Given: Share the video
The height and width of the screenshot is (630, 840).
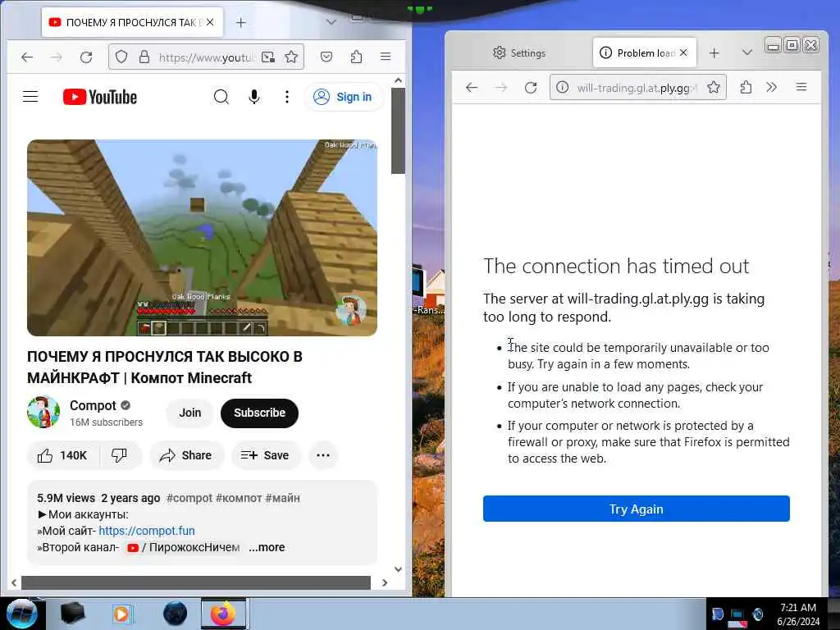Looking at the screenshot, I should [186, 455].
